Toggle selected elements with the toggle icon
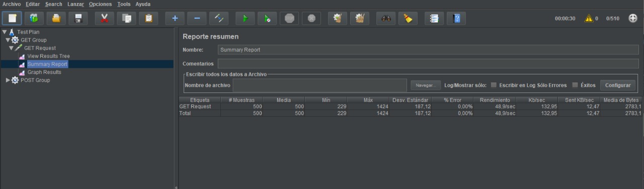Image resolution: width=644 pixels, height=189 pixels. [x=219, y=18]
